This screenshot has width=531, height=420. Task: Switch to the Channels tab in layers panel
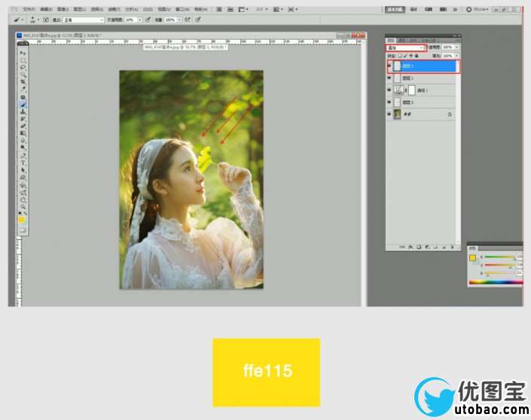click(x=402, y=39)
